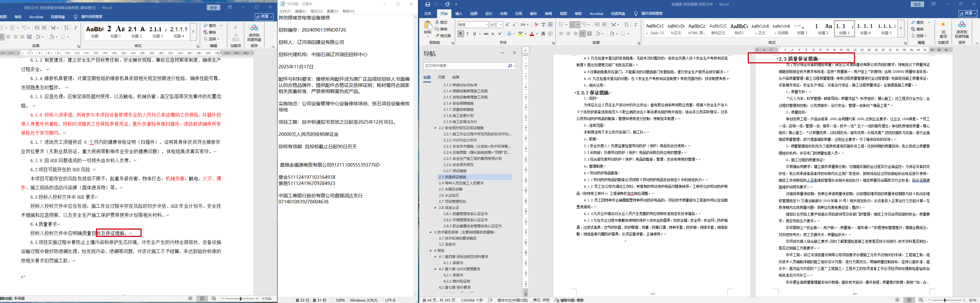
Task: Toggle Underline with the U button
Action: coord(474,34)
